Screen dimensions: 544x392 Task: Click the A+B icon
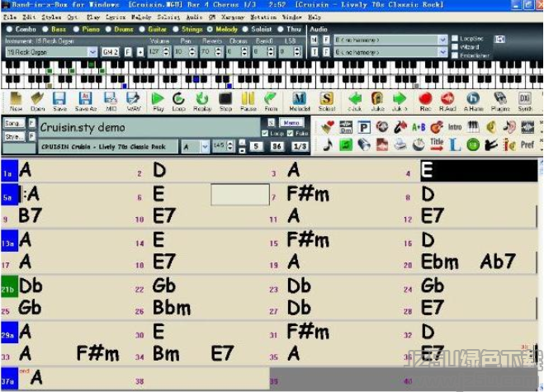[x=419, y=127]
